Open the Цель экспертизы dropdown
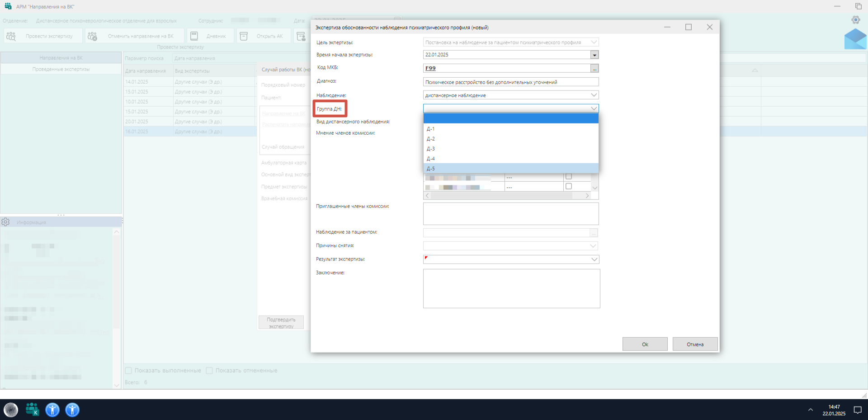868x420 pixels. 594,42
